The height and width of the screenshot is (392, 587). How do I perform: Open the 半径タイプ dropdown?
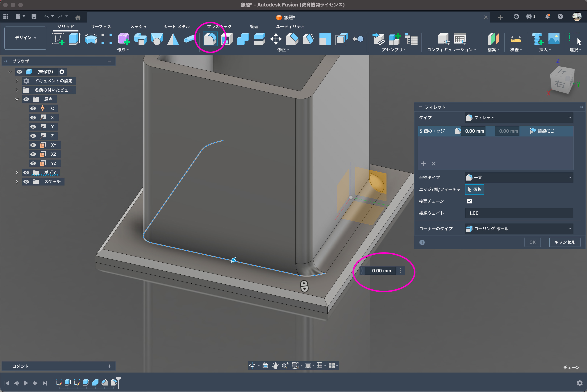click(519, 177)
